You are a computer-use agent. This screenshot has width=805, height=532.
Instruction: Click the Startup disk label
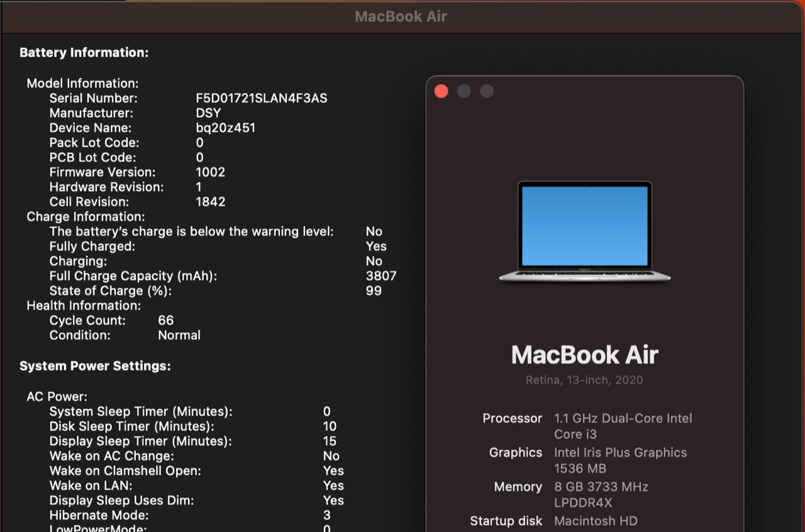506,521
